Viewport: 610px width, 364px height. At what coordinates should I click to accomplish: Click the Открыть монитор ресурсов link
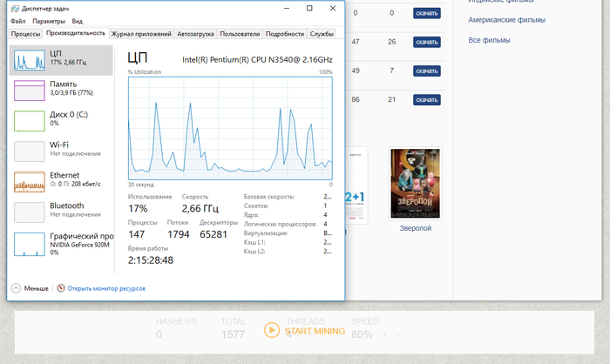pyautogui.click(x=106, y=288)
